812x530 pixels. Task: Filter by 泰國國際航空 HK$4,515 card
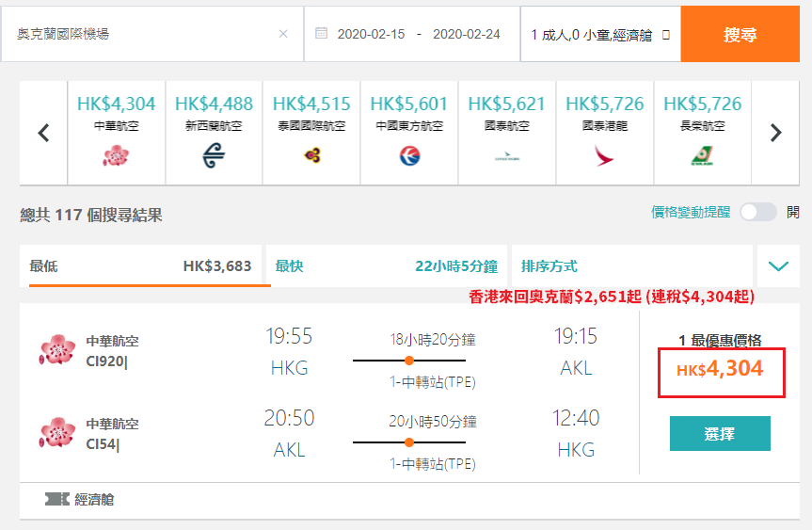coord(311,133)
